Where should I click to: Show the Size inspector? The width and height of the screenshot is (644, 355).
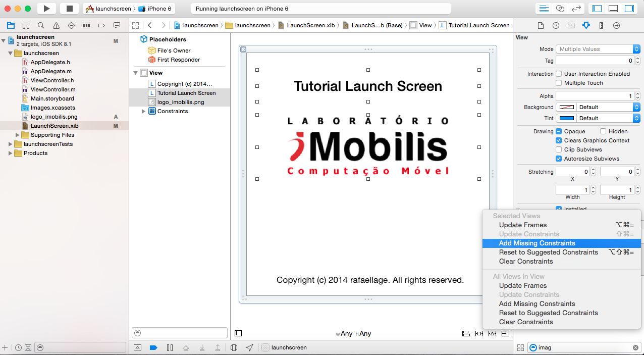601,25
